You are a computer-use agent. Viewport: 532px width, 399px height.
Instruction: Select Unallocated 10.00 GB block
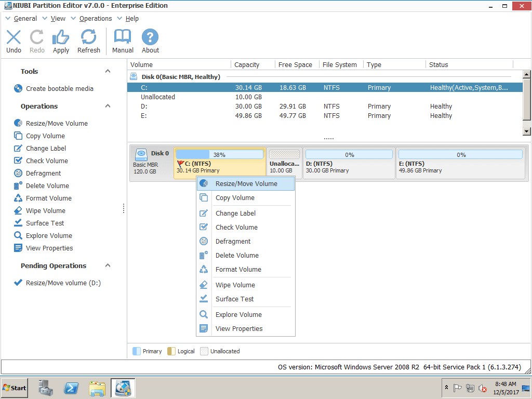pyautogui.click(x=284, y=163)
